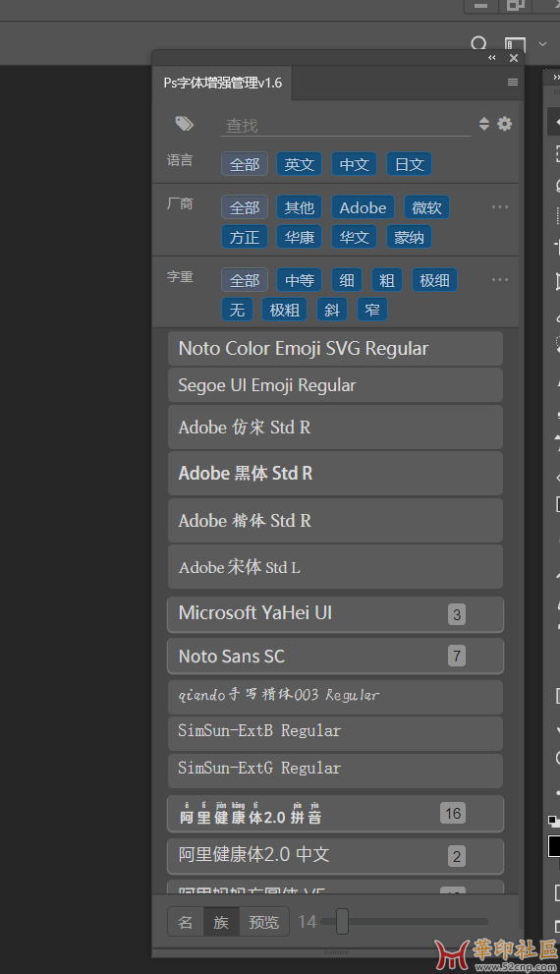This screenshot has width=560, height=974.
Task: Click the search magnifier icon
Action: (x=478, y=45)
